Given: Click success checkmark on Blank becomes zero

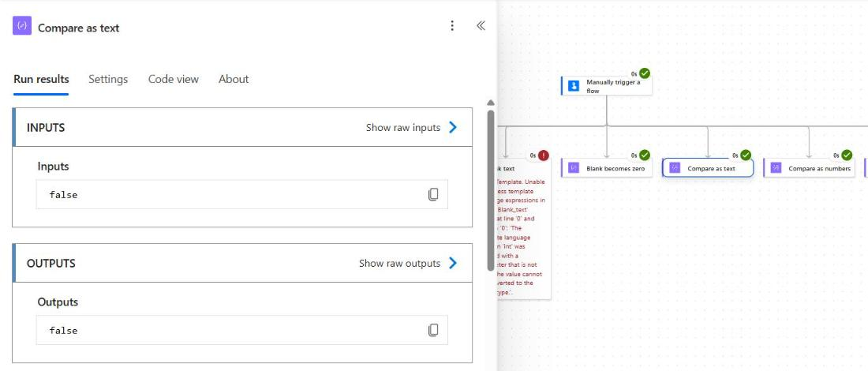Looking at the screenshot, I should 645,155.
